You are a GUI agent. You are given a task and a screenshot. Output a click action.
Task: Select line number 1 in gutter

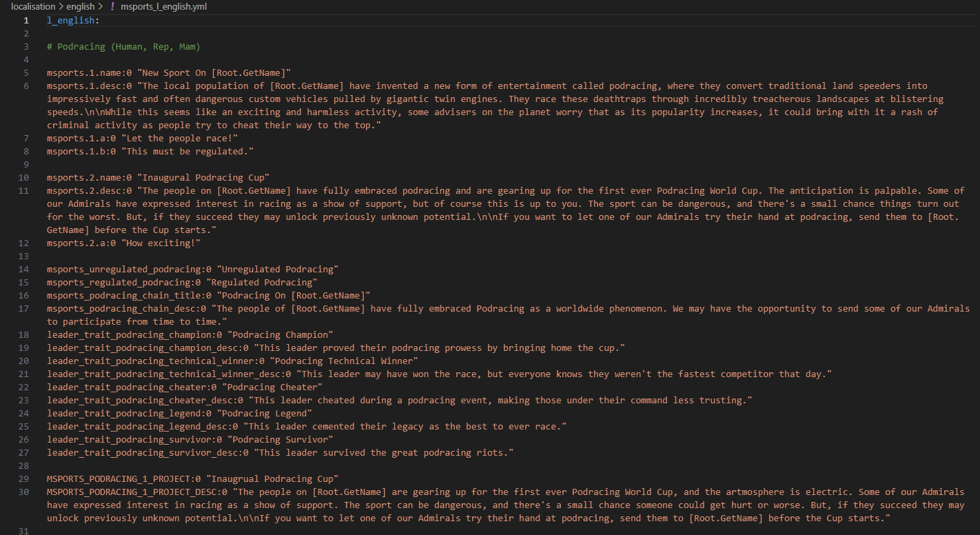tap(26, 20)
